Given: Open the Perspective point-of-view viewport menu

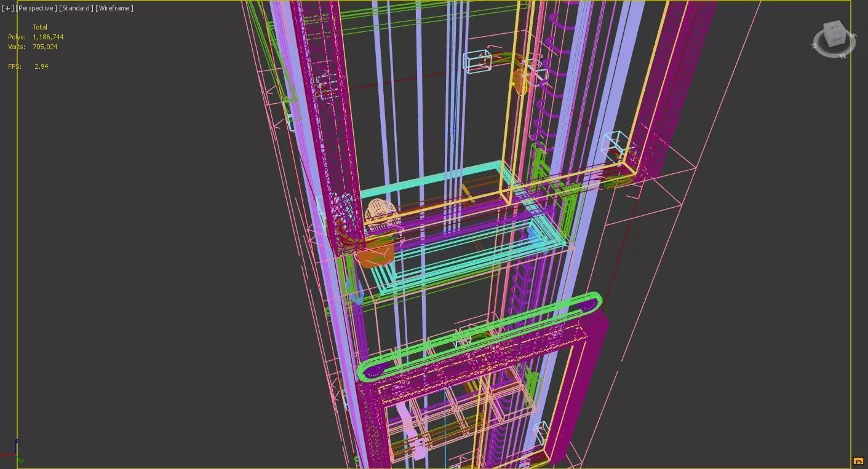Looking at the screenshot, I should tap(36, 8).
